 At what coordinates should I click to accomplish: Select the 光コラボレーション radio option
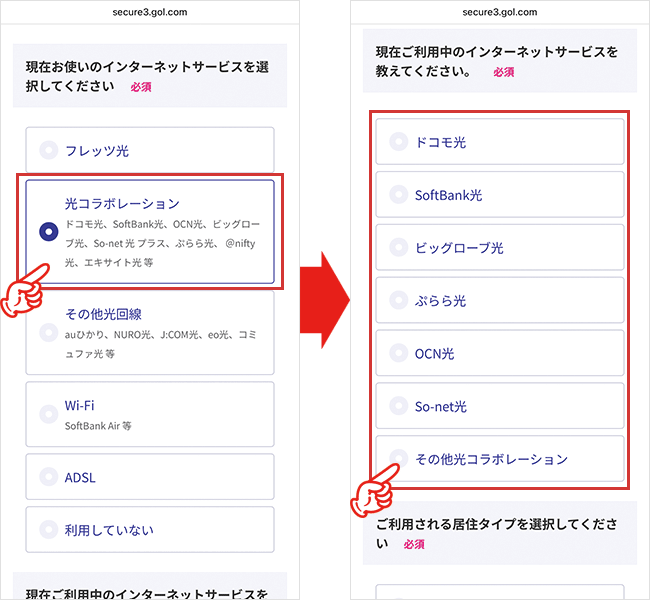(150, 232)
